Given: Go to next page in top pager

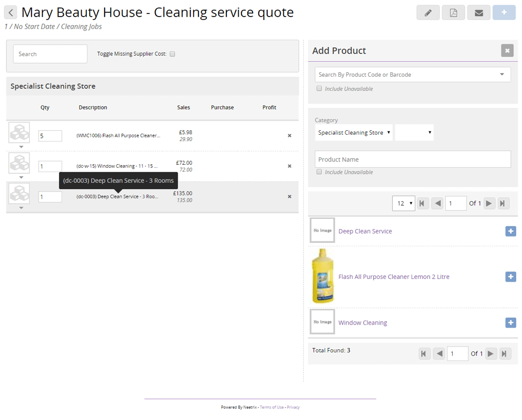Looking at the screenshot, I should (x=489, y=203).
